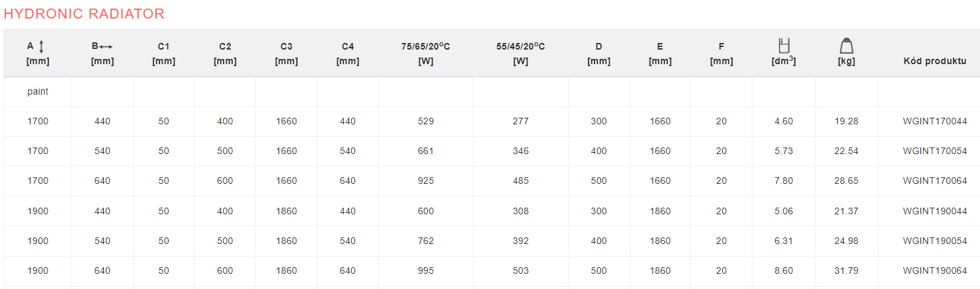
Task: Click the 55/45/20°C column header
Action: [x=520, y=54]
